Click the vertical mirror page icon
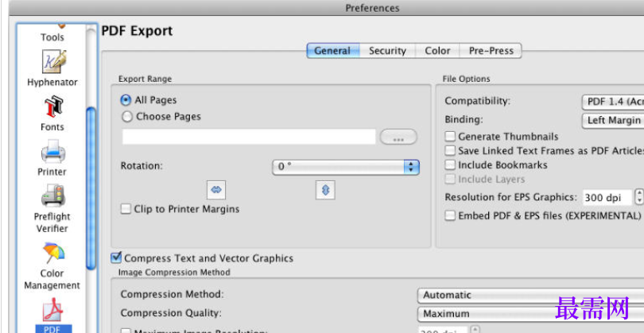The width and height of the screenshot is (644, 333). pos(325,190)
